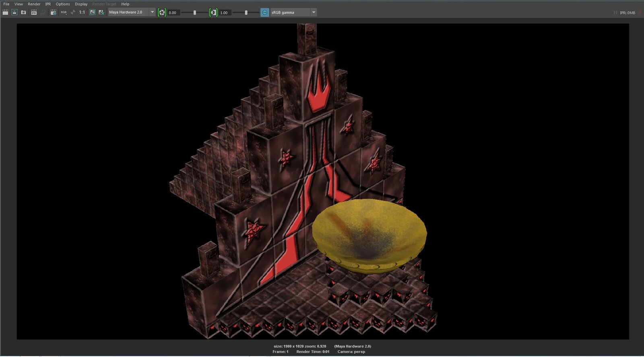
Task: Click the IPR pause icon near IPR: 0MB
Action: coord(615,12)
